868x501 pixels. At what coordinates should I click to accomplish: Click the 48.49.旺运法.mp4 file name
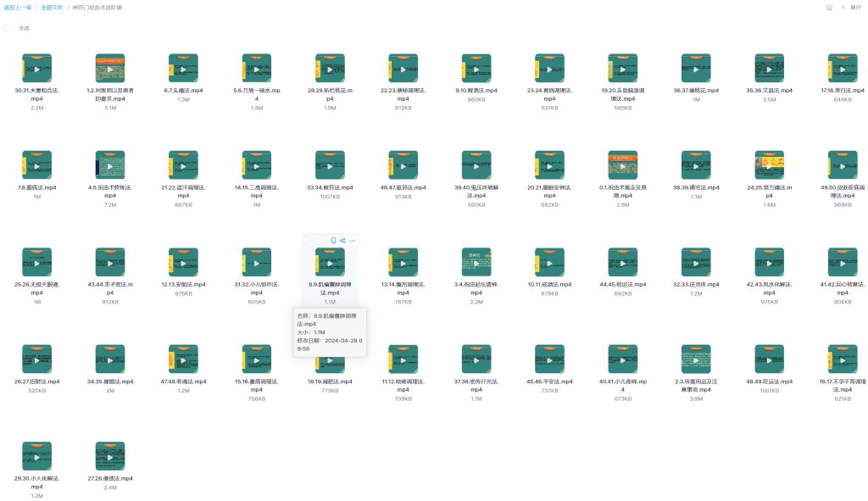769,381
